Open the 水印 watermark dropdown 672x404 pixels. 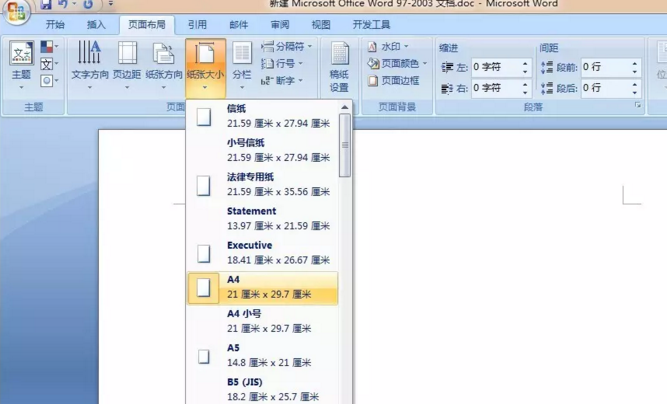point(388,46)
